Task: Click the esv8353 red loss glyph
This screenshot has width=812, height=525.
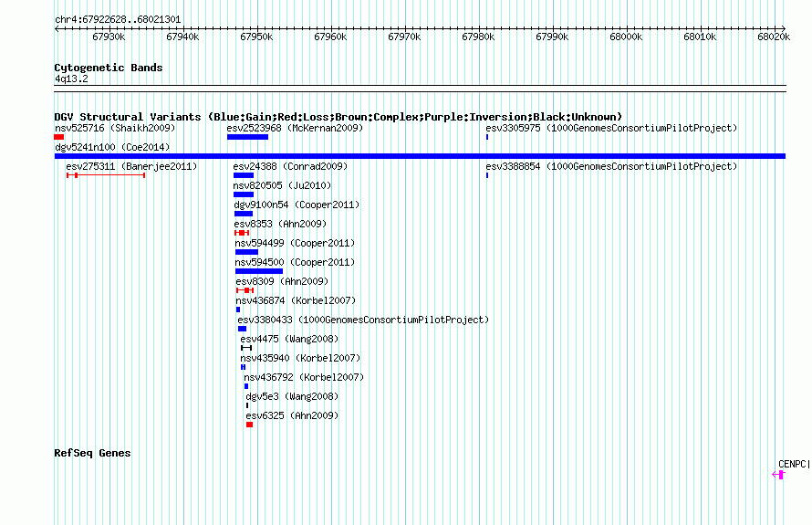Action: tap(242, 233)
